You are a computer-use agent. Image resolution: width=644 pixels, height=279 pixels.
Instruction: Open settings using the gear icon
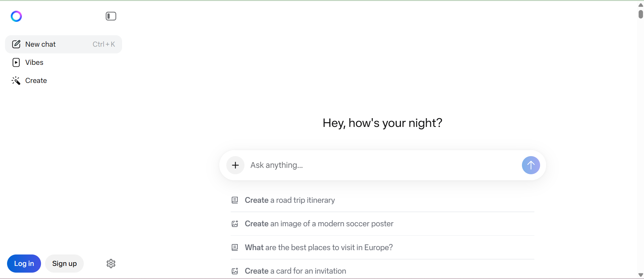pos(111,264)
